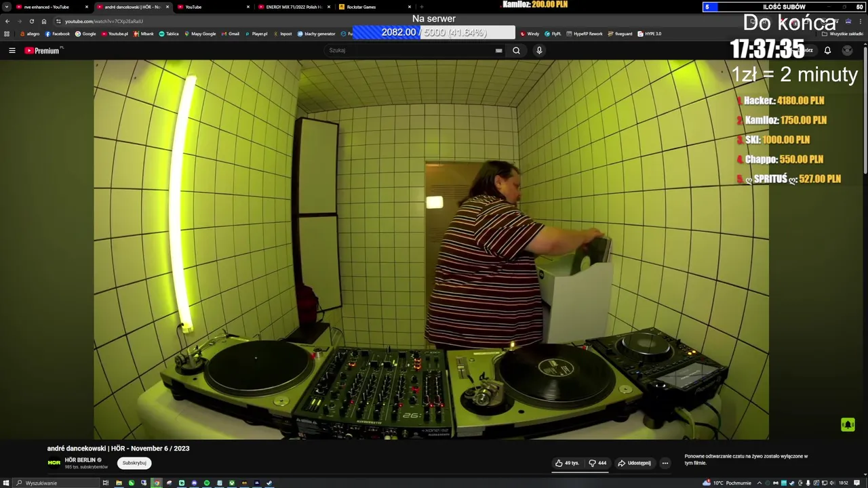Viewport: 868px width, 488px height.
Task: Open the Windy bookmark
Action: (530, 34)
